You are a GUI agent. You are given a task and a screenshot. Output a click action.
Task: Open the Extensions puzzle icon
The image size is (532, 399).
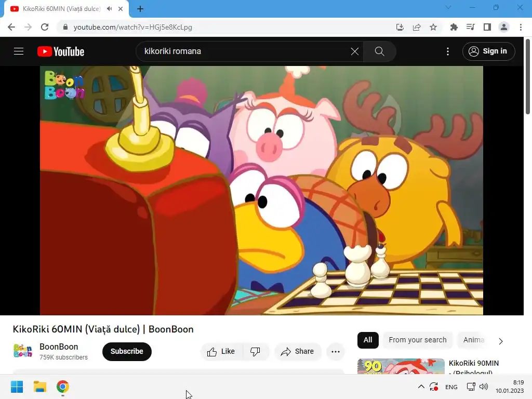[x=454, y=27]
